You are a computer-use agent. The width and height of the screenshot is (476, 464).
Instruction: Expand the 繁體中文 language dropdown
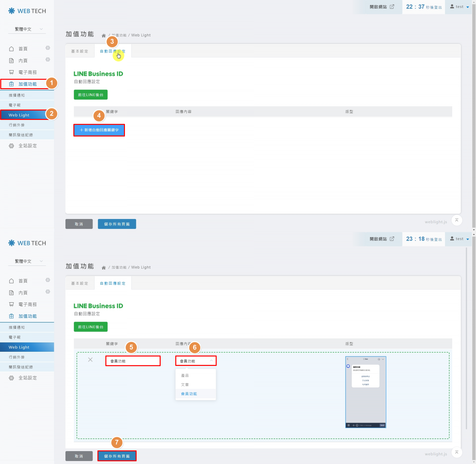point(27,29)
